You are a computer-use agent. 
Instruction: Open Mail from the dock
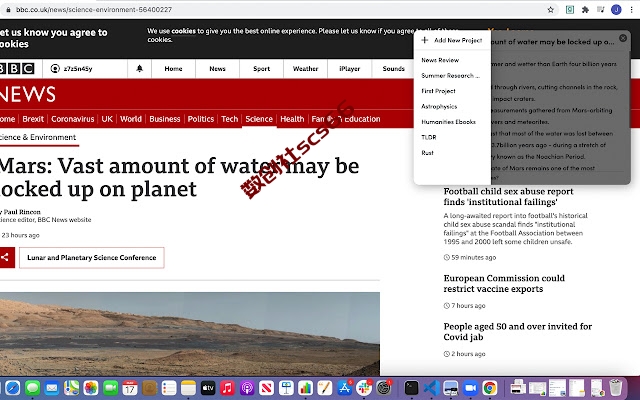coord(52,388)
